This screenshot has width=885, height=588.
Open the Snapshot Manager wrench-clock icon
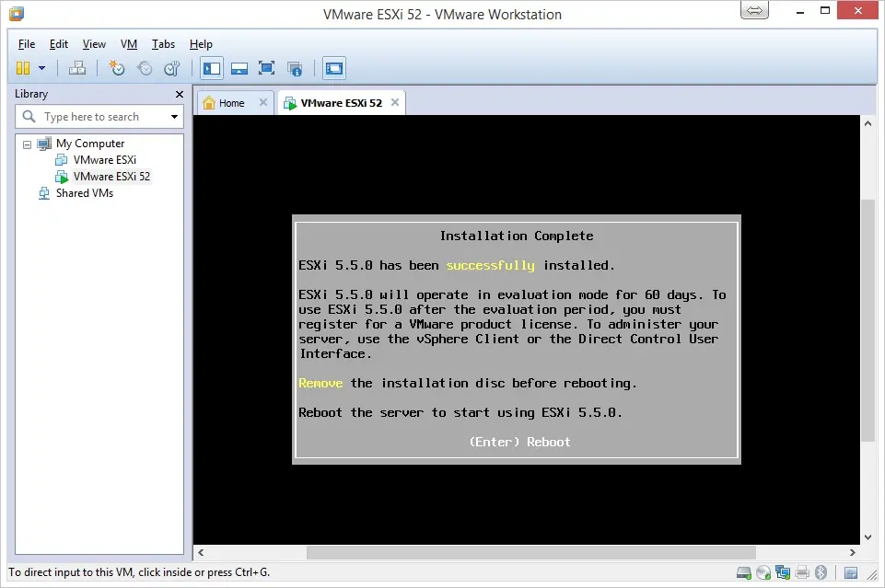pos(171,68)
